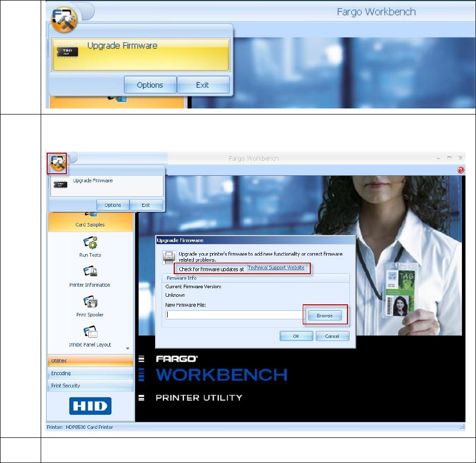Click the small Exit button in the lower menu

point(146,205)
